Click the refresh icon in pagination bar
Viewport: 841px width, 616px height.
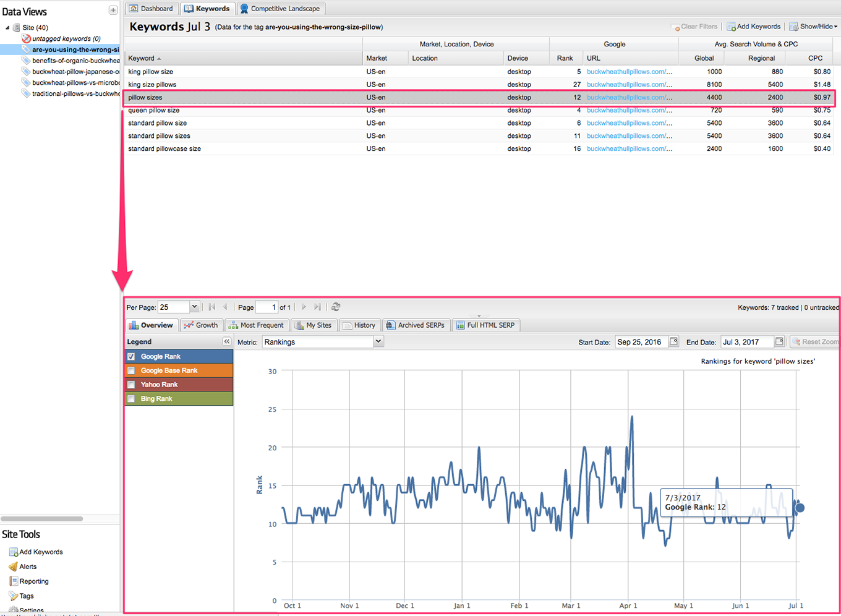[336, 307]
